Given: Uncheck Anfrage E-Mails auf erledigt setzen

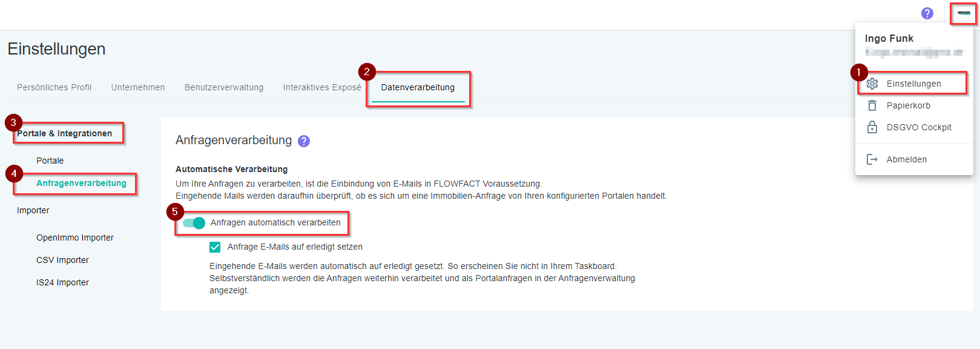Looking at the screenshot, I should coord(215,247).
